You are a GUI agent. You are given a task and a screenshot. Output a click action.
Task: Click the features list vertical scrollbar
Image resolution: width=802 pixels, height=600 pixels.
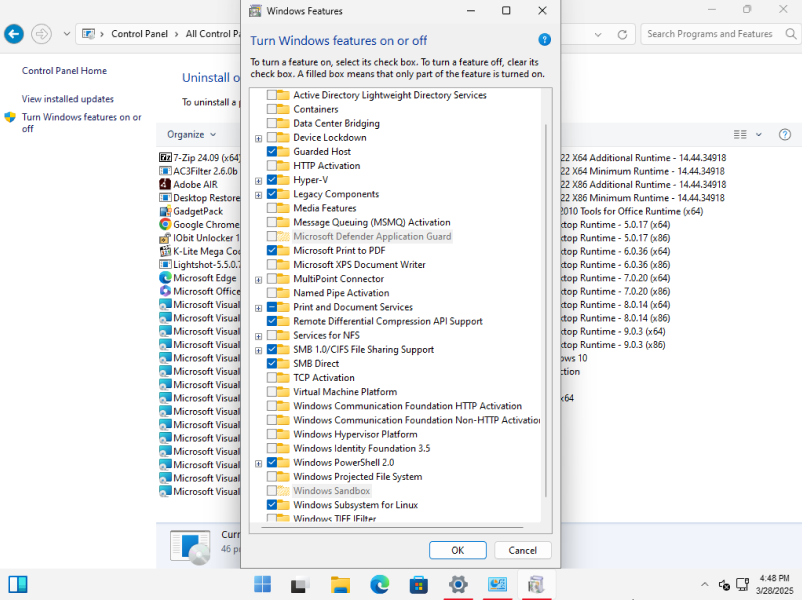click(546, 310)
